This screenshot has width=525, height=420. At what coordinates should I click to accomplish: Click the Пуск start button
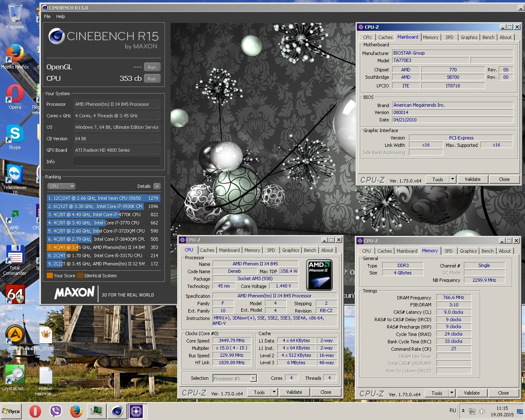tap(11, 411)
